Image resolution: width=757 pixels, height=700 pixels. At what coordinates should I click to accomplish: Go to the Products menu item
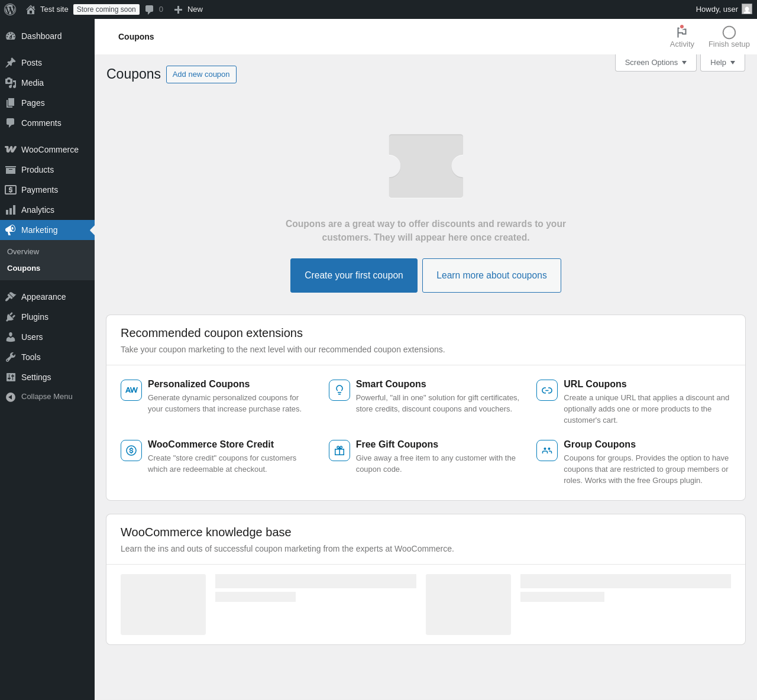pos(47,170)
